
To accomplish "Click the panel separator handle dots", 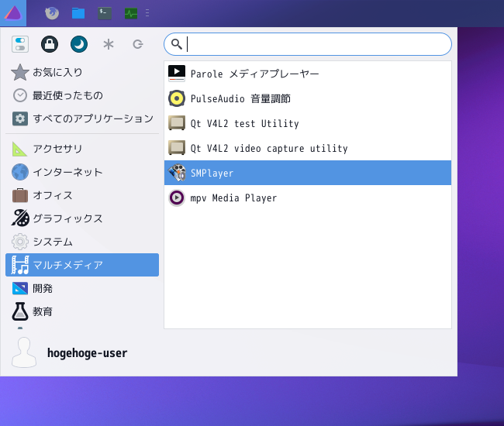I will [147, 13].
